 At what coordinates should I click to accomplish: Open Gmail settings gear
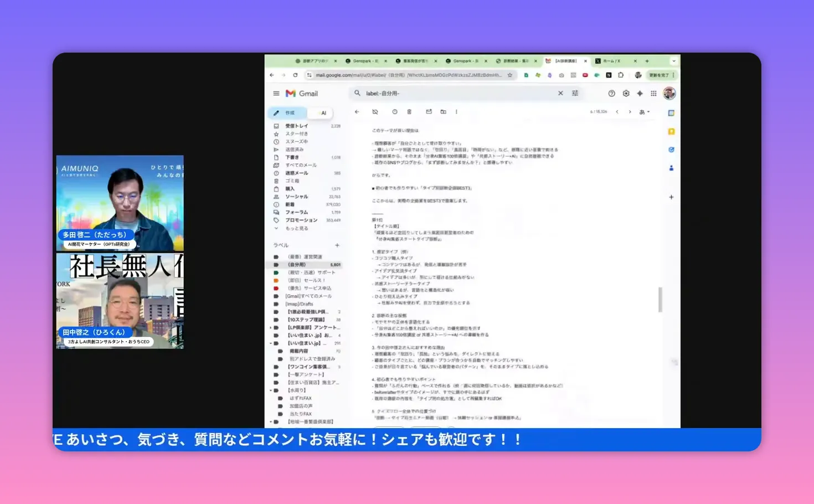click(626, 93)
